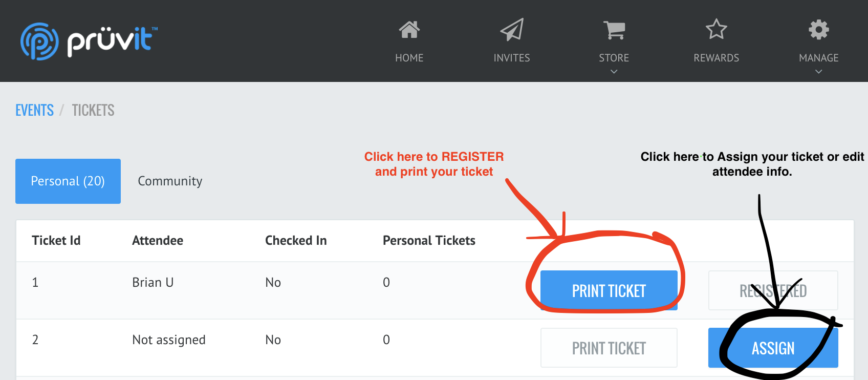The height and width of the screenshot is (380, 868).
Task: Expand the Manage dropdown chevron
Action: point(819,72)
